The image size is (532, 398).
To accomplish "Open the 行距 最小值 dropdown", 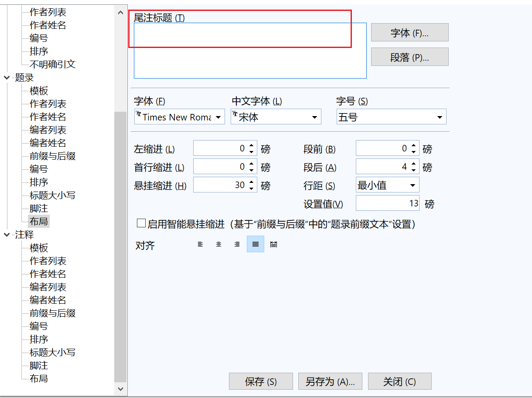I will tap(413, 185).
